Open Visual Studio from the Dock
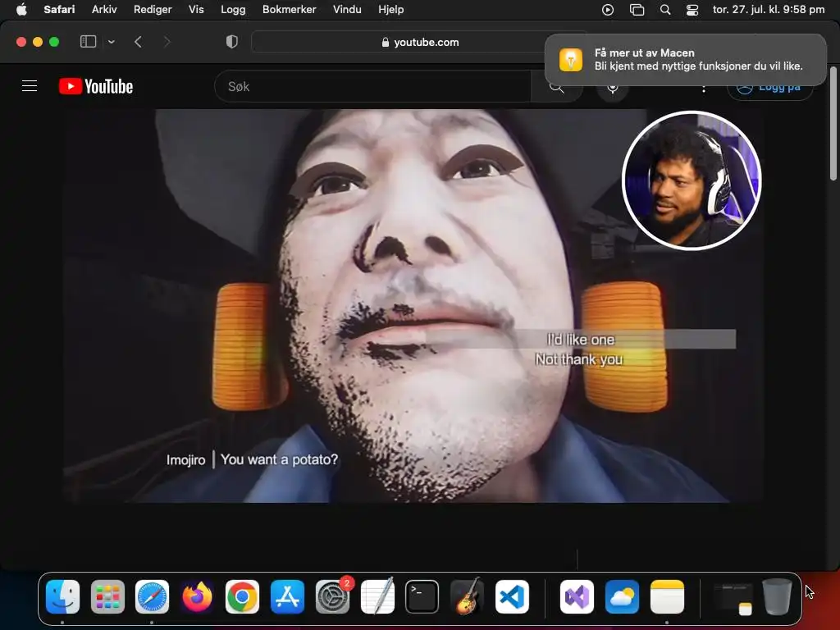Viewport: 840px width, 630px height. pos(577,596)
